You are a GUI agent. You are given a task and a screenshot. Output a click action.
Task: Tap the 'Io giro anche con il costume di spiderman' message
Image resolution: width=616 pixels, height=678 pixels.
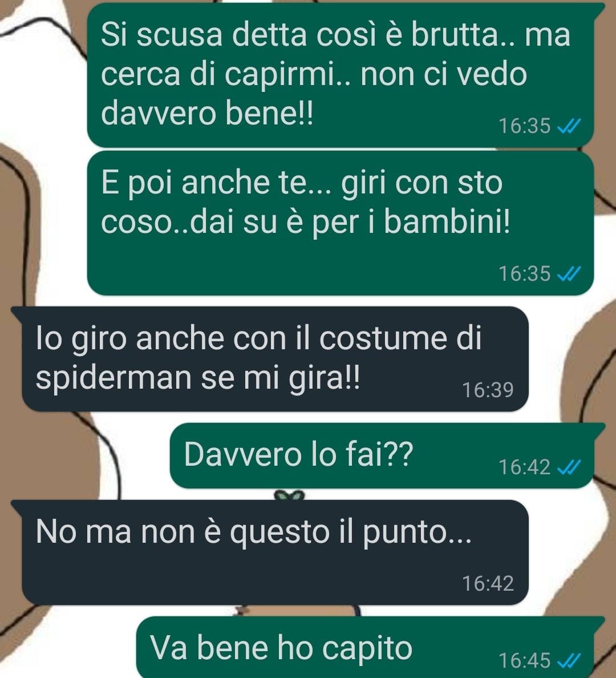pos(275,359)
